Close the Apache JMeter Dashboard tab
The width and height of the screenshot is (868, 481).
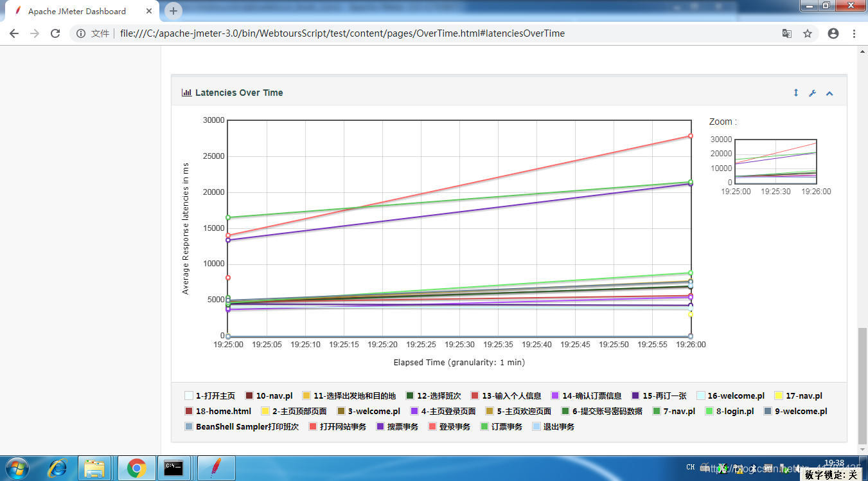(x=148, y=11)
